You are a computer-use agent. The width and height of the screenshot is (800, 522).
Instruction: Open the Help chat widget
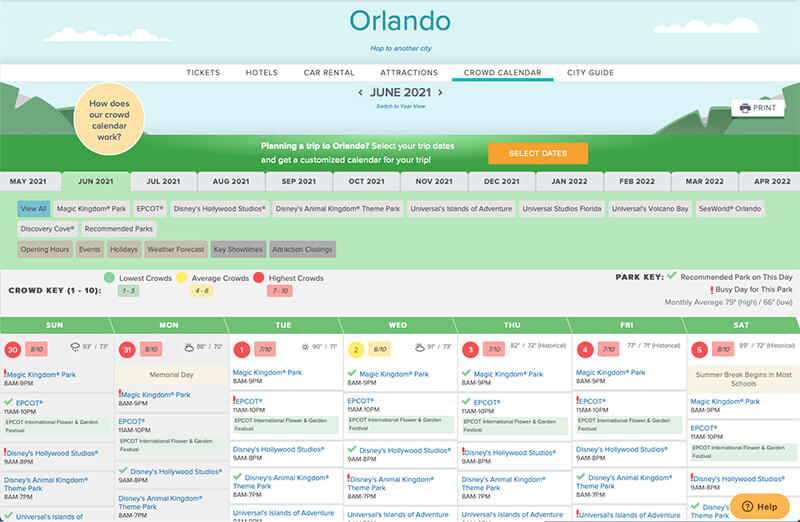coord(760,506)
